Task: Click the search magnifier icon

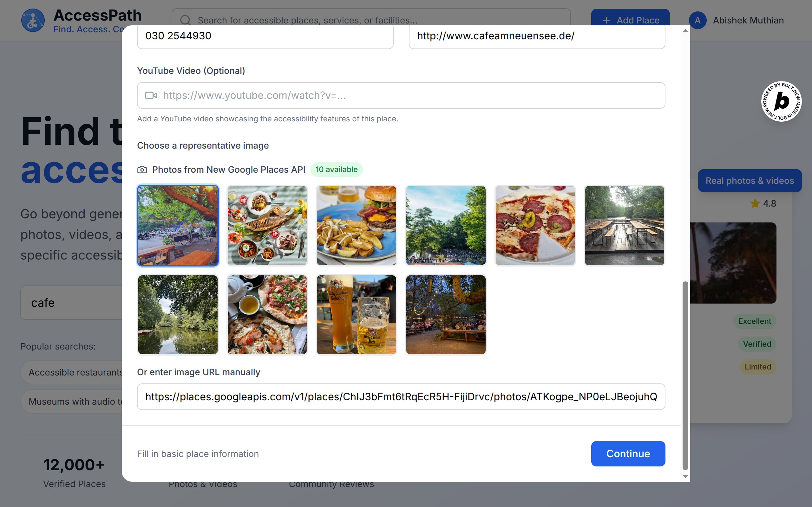Action: coord(185,20)
